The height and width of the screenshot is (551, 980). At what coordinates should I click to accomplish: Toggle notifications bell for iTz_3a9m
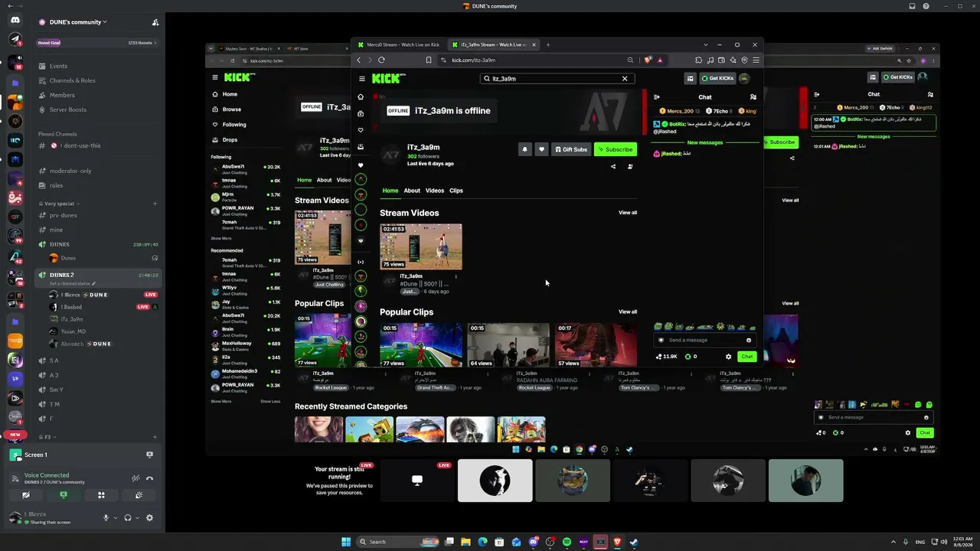click(524, 149)
